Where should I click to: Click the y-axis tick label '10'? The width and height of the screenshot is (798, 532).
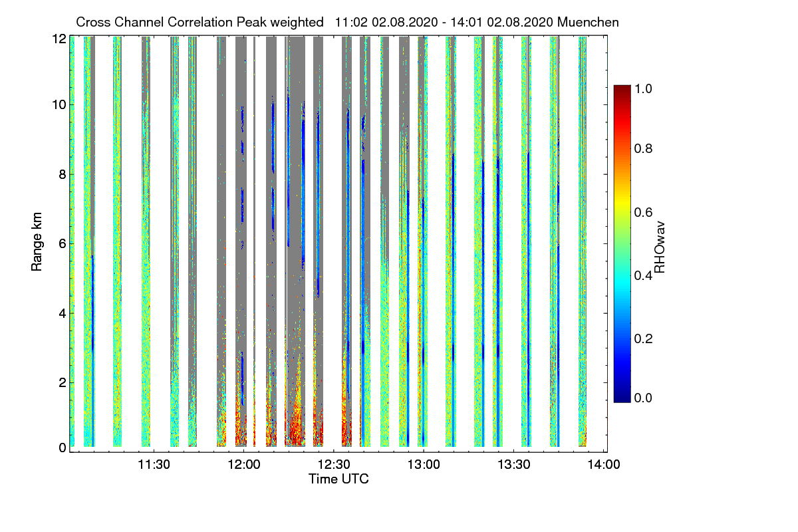[59, 104]
